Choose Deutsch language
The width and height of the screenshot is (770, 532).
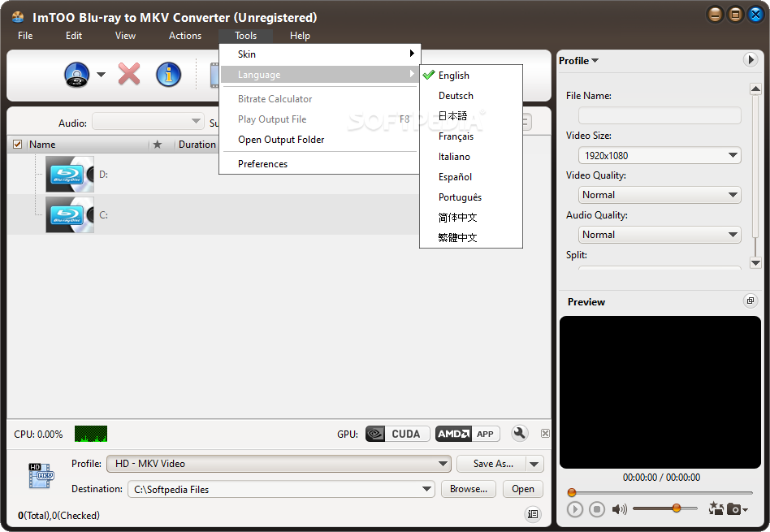471,96
